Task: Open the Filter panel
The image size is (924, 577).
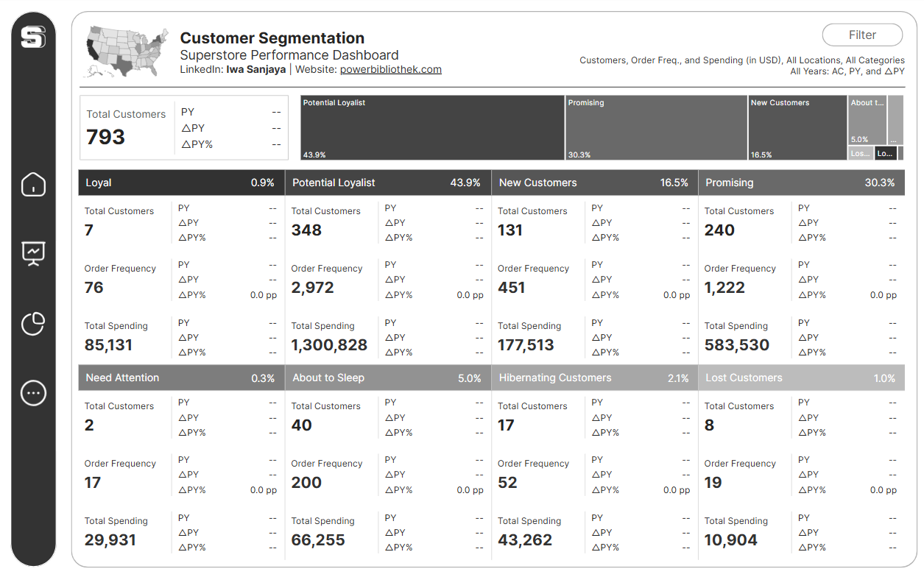Action: click(861, 35)
